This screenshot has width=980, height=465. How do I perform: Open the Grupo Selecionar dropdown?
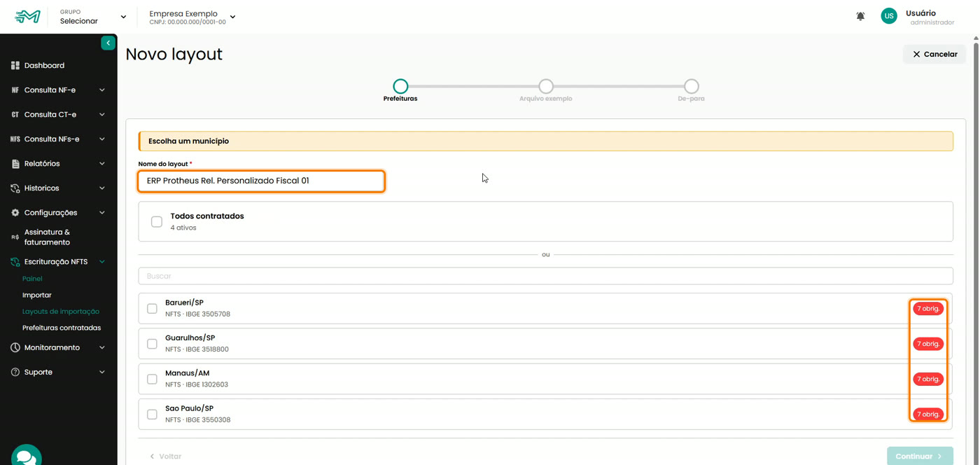tap(93, 17)
